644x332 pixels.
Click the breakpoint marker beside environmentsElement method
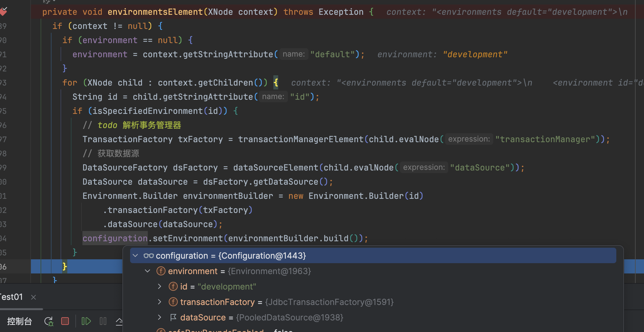(x=3, y=12)
